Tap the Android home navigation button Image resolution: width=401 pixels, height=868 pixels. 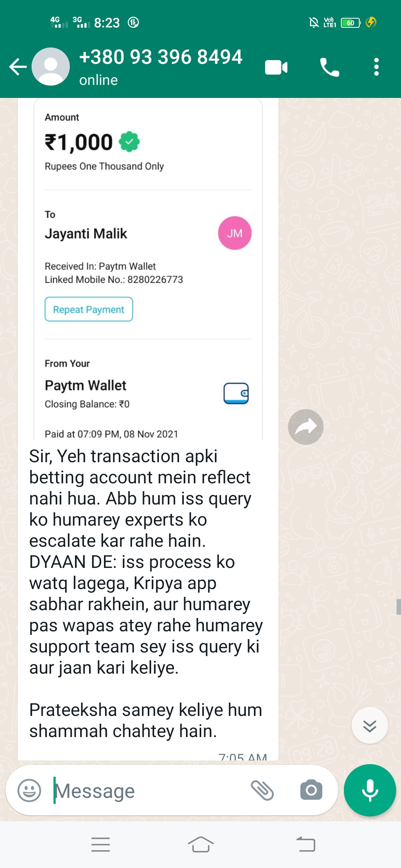click(x=200, y=845)
